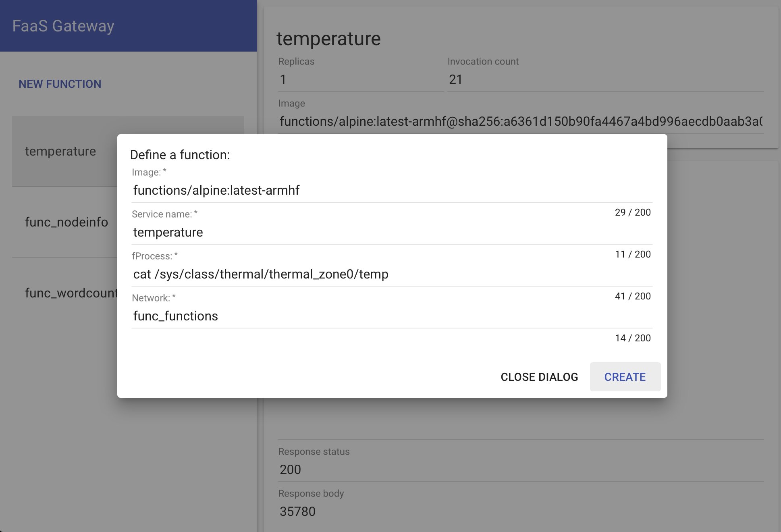Focus the Service name text field
781x532 pixels.
(391, 232)
